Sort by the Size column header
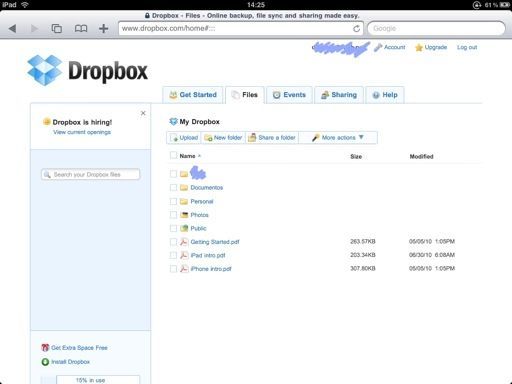This screenshot has height=384, width=512. [x=356, y=156]
